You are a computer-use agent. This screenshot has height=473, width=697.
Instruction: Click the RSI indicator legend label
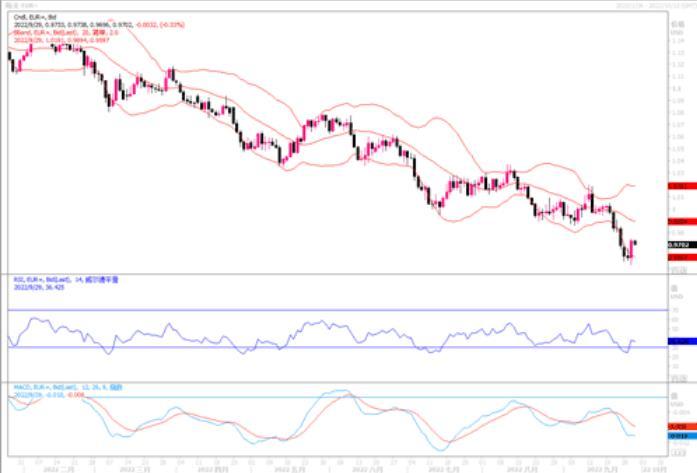click(60, 279)
